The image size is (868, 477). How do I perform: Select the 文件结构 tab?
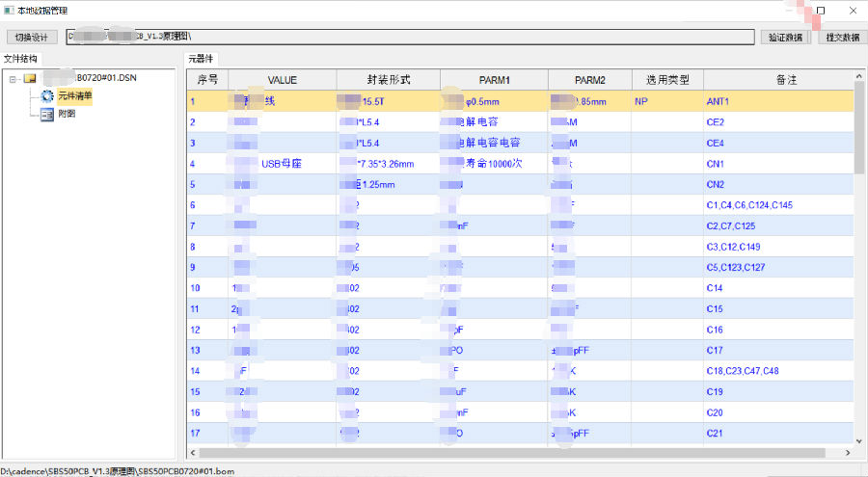[x=21, y=59]
